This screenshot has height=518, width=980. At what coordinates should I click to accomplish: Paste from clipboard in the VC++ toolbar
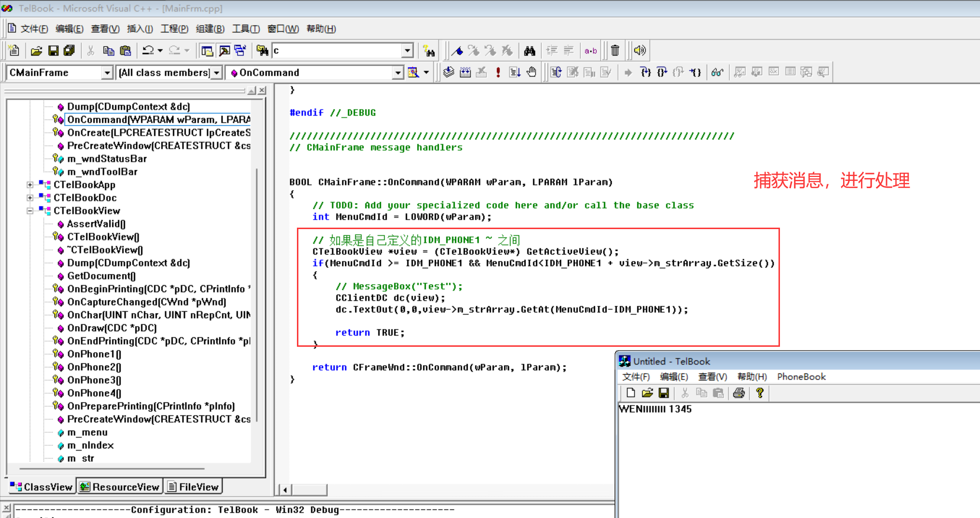[125, 51]
